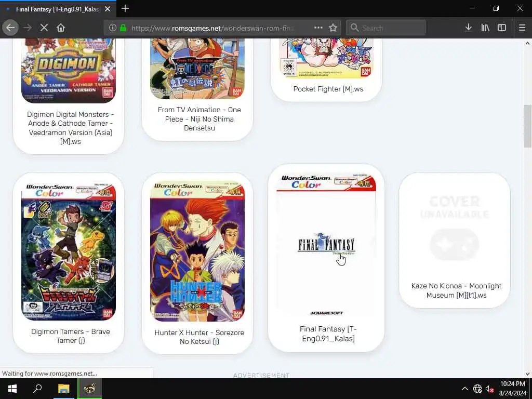This screenshot has width=532, height=399.
Task: Click scrollbar down arrow
Action: pos(527,374)
